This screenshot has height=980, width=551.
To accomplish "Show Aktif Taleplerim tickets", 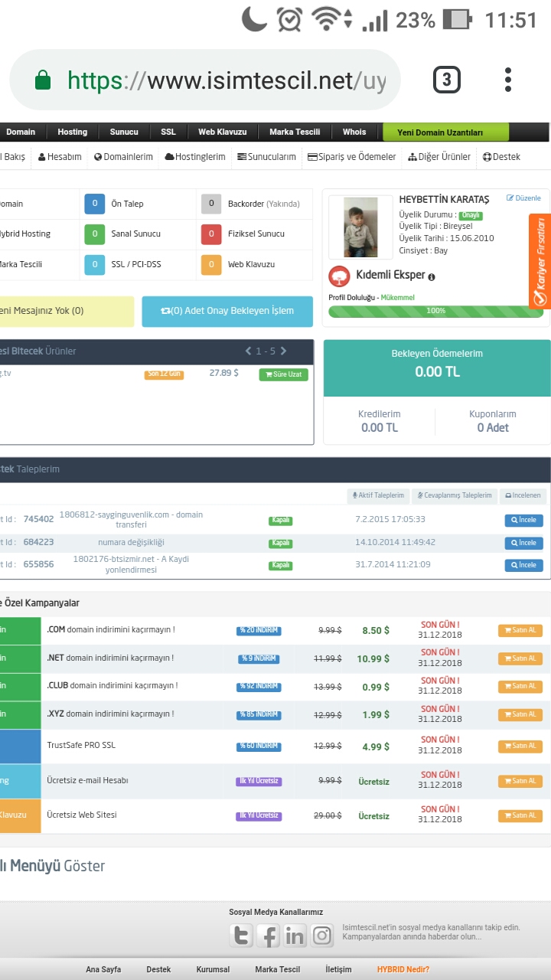I will 377,495.
